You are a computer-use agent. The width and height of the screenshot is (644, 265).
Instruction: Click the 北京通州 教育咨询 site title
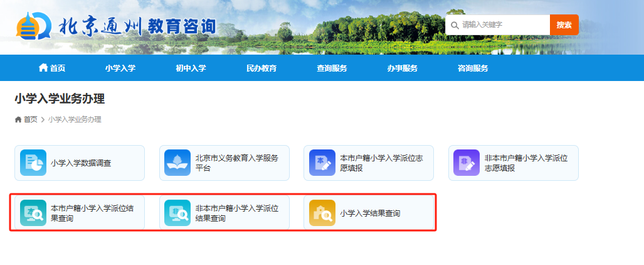pos(137,27)
